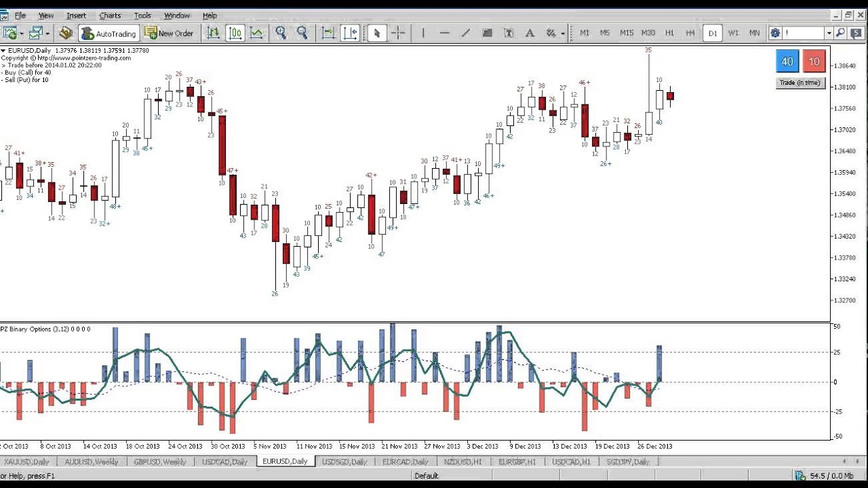Switch to the NZDUSD,H1 chart tab

pyautogui.click(x=463, y=462)
